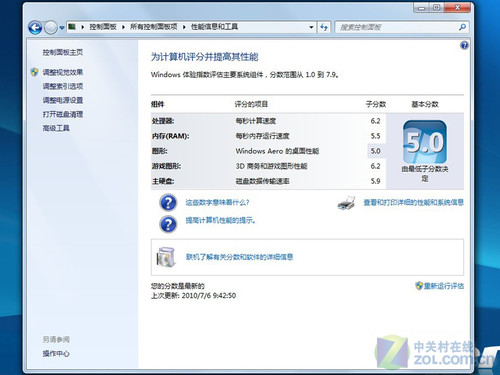500x375 pixels.
Task: Maximize the window
Action: pos(437,8)
